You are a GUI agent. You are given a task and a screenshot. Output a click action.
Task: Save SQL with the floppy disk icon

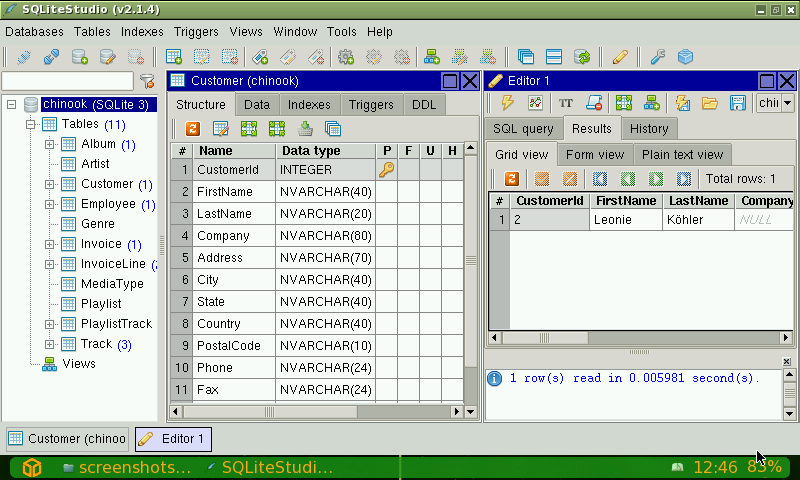pos(738,103)
